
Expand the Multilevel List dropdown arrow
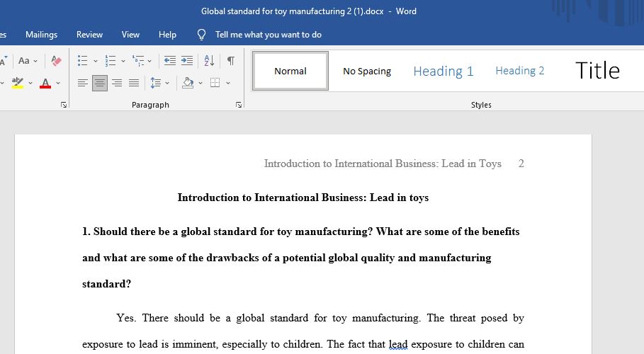coord(149,61)
